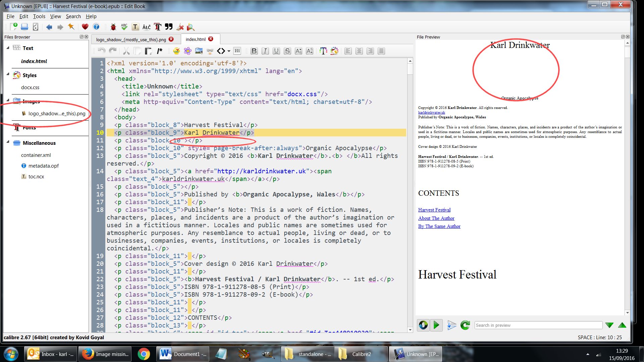Collapse the Text section in Files Browser
644x362 pixels.
coord(8,48)
